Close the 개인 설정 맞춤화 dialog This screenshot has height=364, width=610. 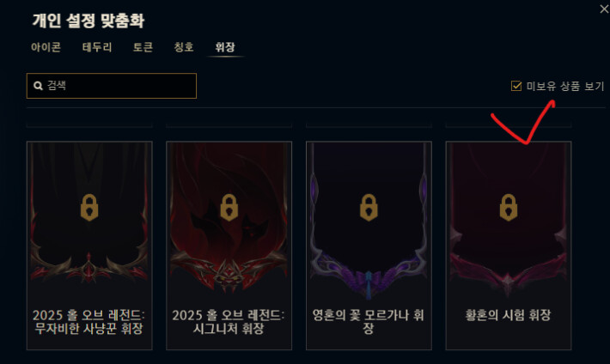pyautogui.click(x=604, y=9)
